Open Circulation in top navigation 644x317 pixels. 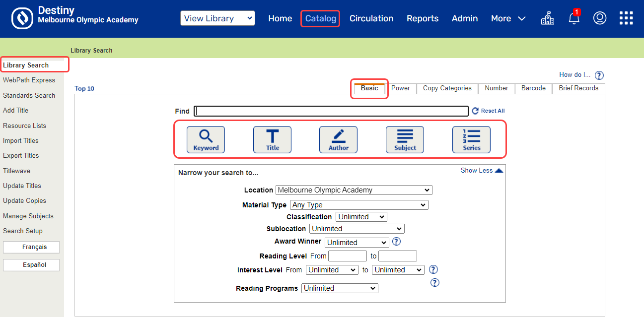[371, 18]
